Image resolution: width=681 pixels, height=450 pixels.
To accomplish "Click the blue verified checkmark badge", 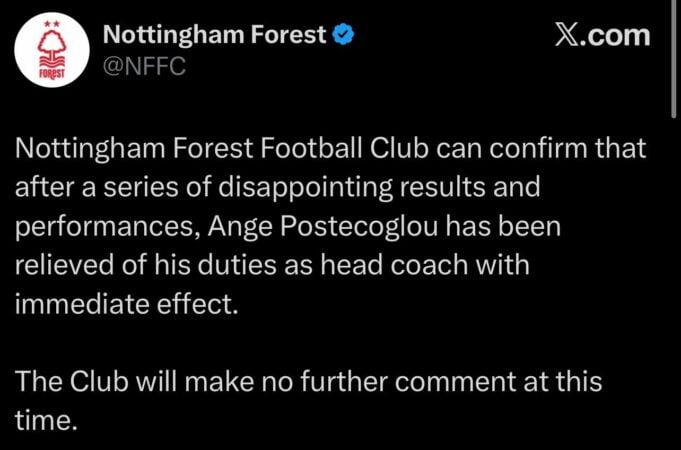I will pos(343,36).
